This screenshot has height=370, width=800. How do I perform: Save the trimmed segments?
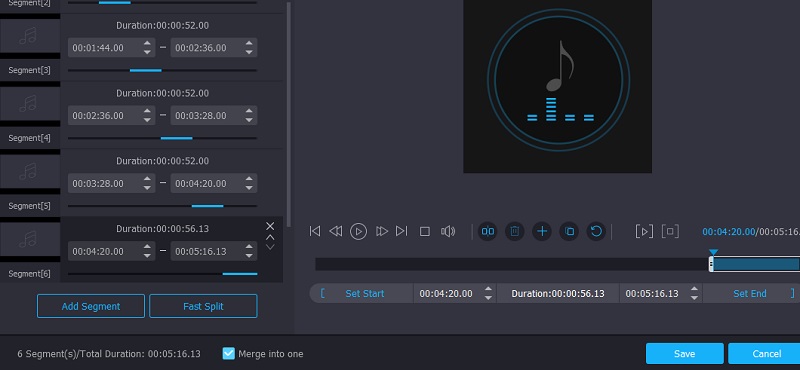tap(685, 354)
